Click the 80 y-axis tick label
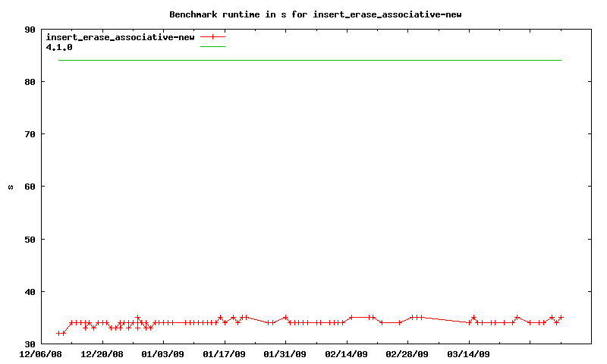 tap(30, 82)
